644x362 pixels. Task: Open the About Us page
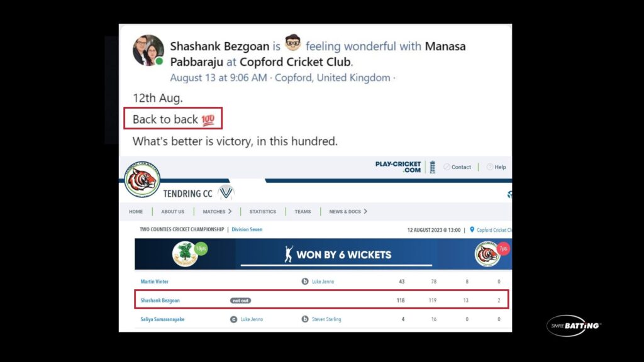(173, 212)
